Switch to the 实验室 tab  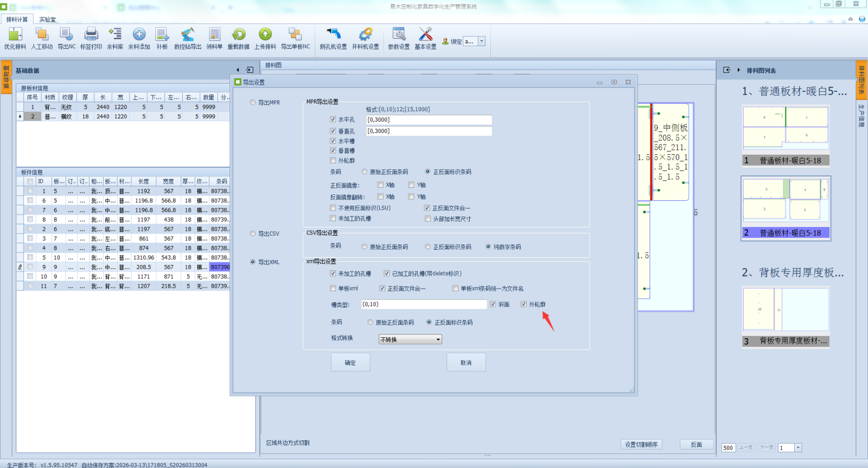pyautogui.click(x=47, y=20)
